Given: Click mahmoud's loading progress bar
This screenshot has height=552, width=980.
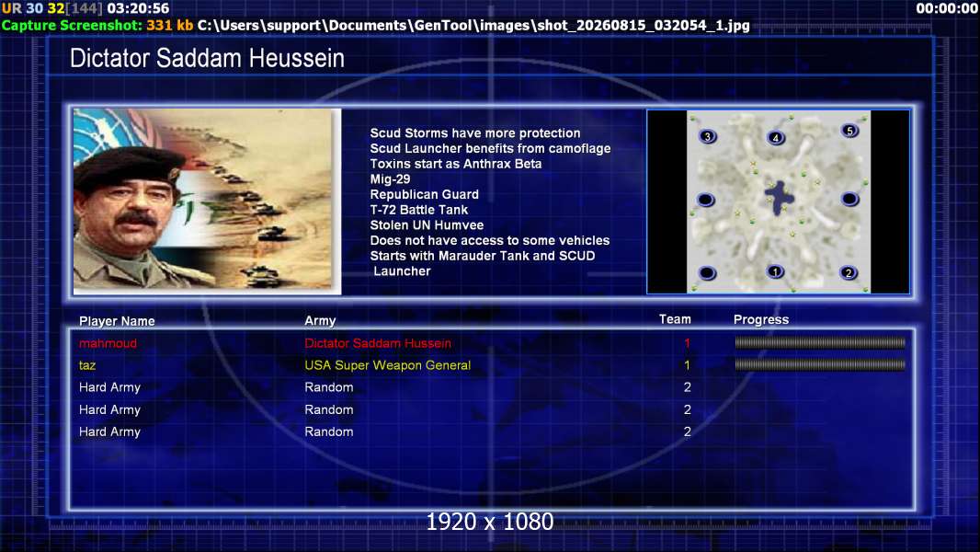Looking at the screenshot, I should 819,342.
